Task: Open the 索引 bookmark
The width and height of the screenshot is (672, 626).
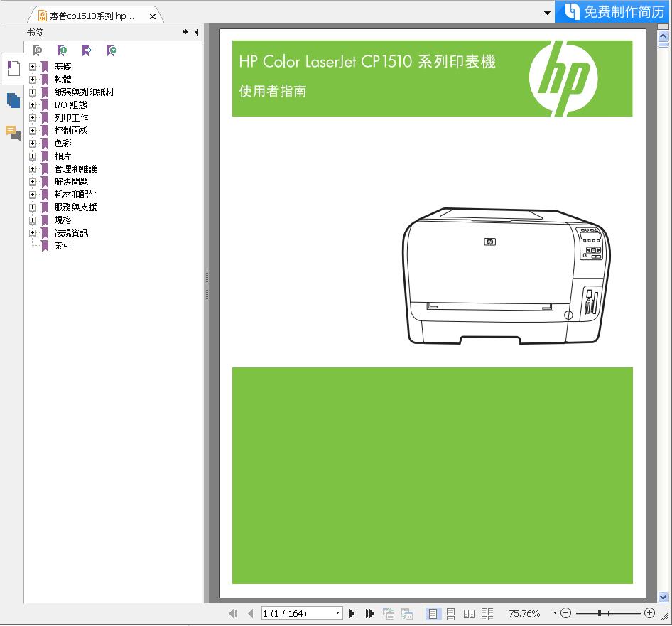Action: coord(63,246)
